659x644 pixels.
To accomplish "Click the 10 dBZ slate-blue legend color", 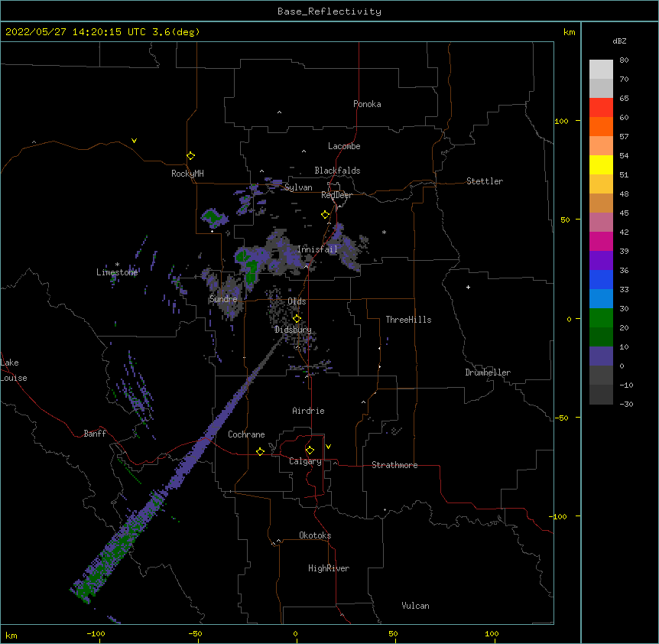I will pyautogui.click(x=601, y=356).
